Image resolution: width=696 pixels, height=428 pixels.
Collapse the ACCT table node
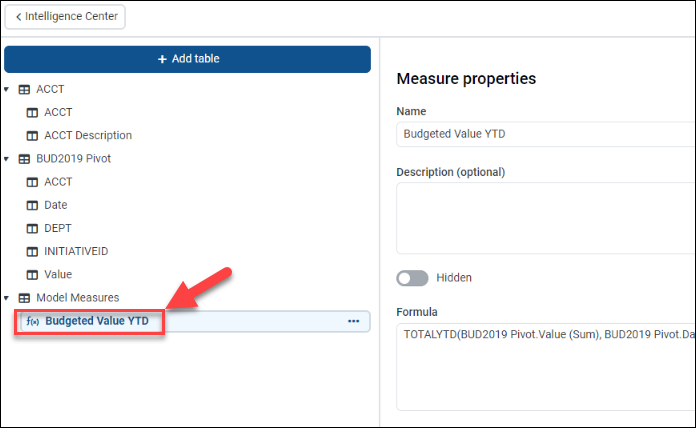7,89
